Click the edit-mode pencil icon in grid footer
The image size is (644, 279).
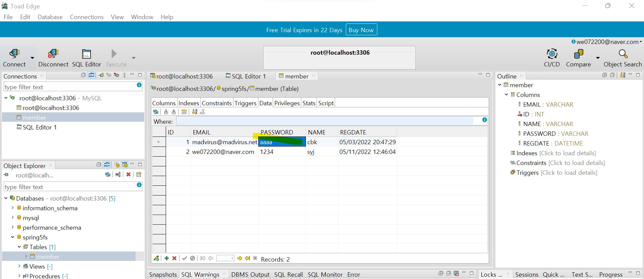click(x=156, y=258)
